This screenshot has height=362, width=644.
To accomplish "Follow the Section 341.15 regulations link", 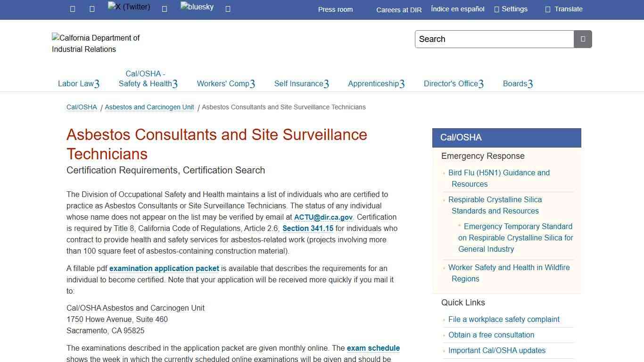I will (307, 228).
